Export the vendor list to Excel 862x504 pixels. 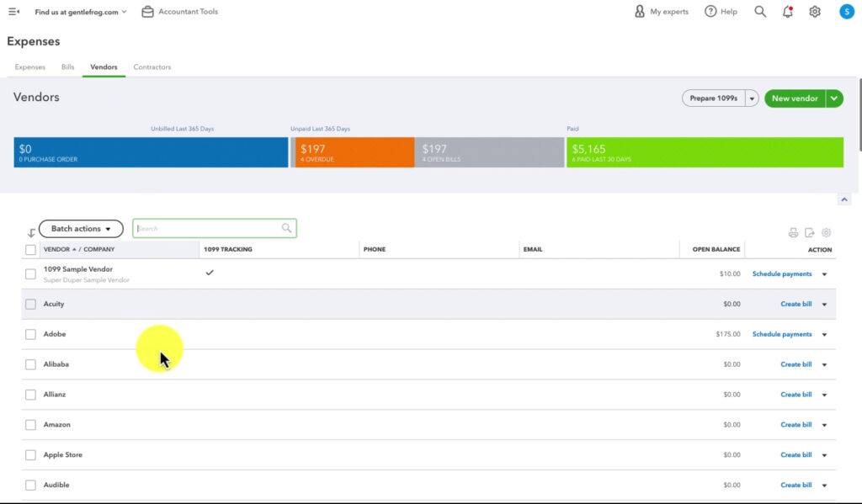(x=811, y=232)
